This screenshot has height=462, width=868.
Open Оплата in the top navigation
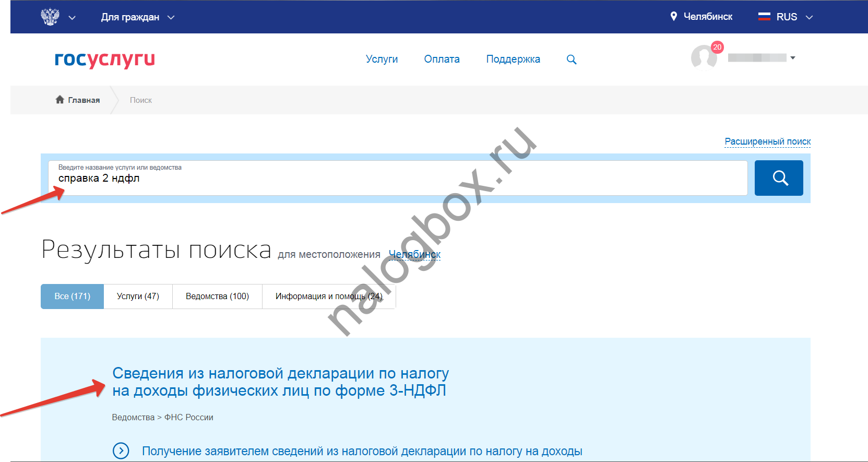pos(442,59)
